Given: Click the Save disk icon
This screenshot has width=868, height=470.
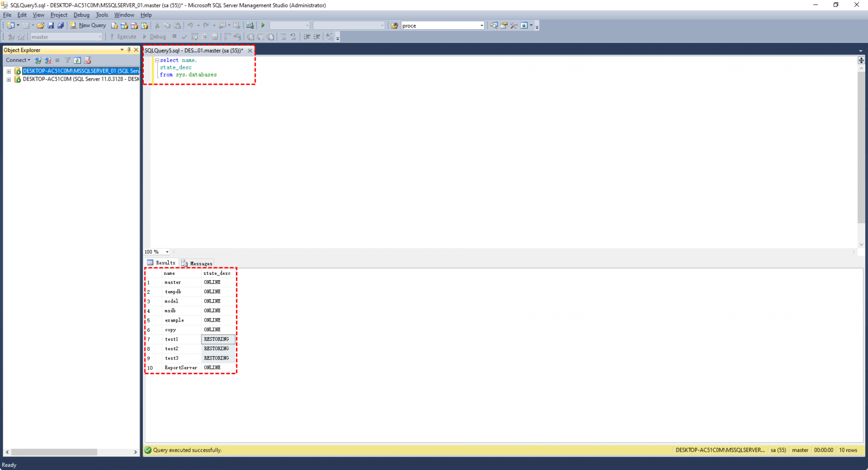Looking at the screenshot, I should point(50,25).
